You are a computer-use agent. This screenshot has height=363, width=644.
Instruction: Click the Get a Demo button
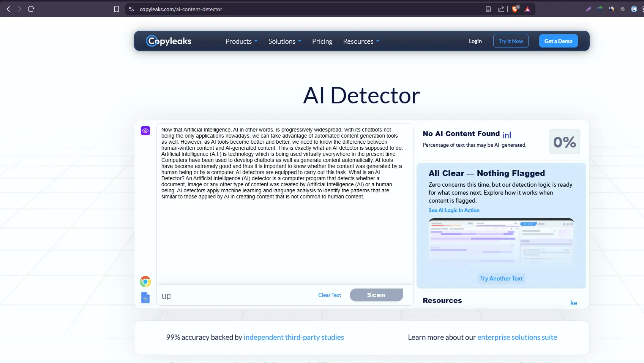tap(558, 41)
